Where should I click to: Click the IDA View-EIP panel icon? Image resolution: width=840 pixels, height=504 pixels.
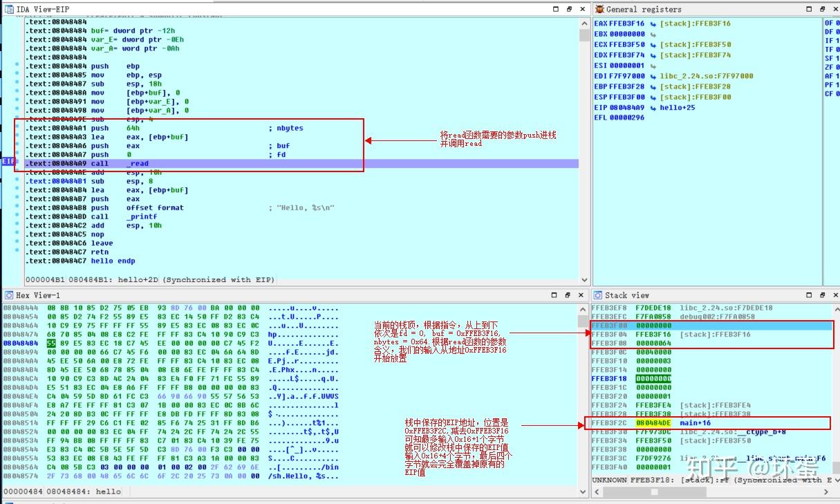(7, 9)
